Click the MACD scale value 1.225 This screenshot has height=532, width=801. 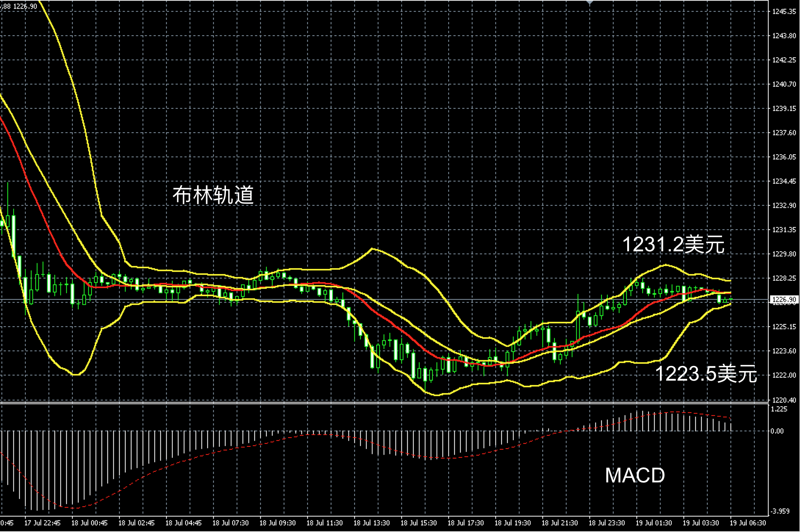pyautogui.click(x=779, y=409)
